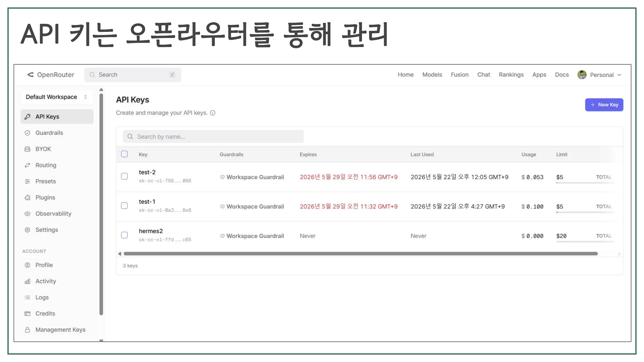Click the Usage column header
The width and height of the screenshot is (644, 362).
click(x=529, y=154)
